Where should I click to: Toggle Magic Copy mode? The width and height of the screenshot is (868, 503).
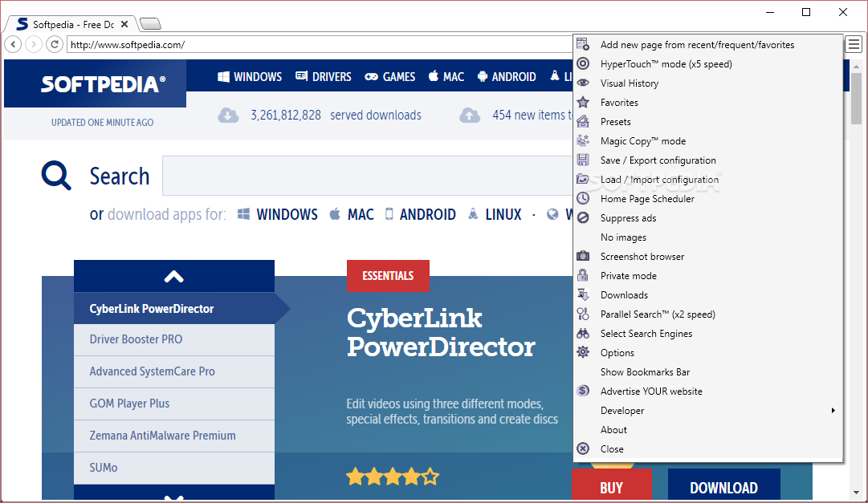pyautogui.click(x=708, y=141)
